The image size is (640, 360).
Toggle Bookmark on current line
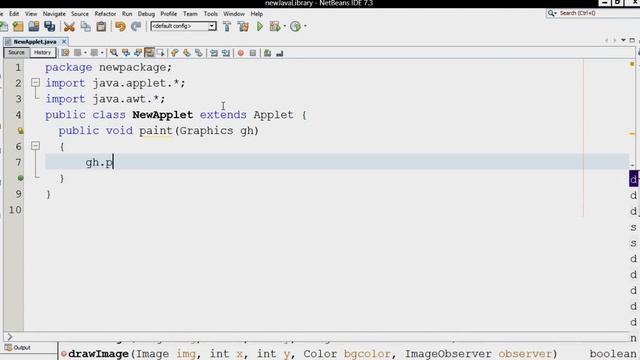point(198,53)
